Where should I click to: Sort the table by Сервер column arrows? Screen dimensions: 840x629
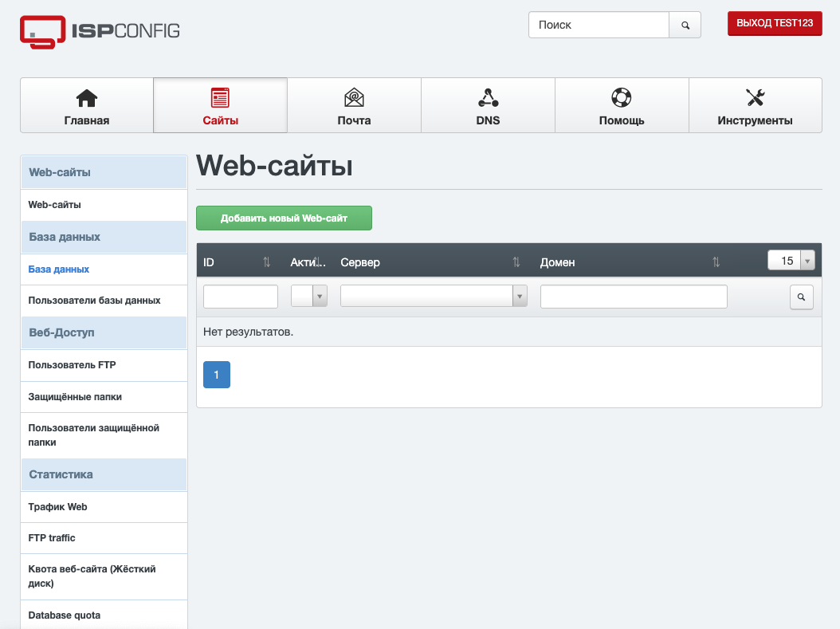pos(516,262)
